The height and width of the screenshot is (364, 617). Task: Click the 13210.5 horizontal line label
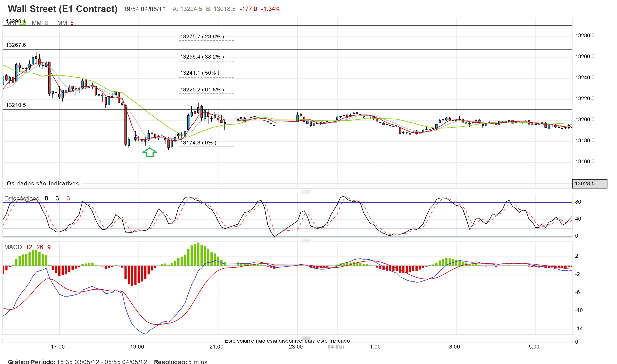16,105
